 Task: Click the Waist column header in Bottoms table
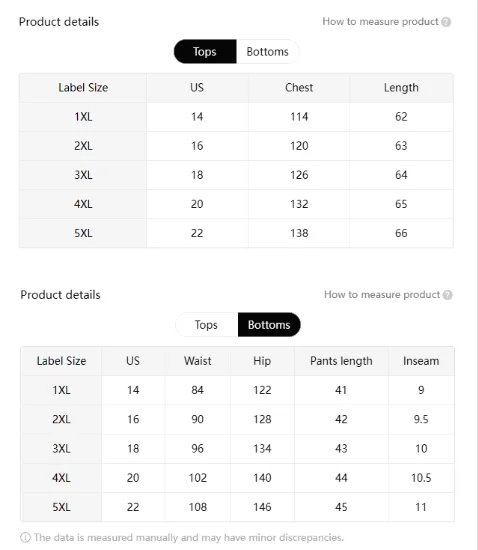[198, 361]
